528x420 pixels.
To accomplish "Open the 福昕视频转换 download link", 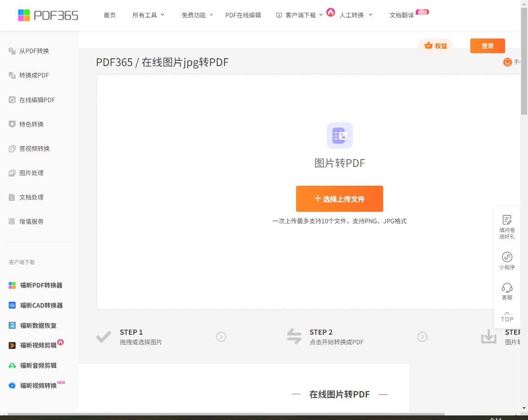I will (38, 386).
